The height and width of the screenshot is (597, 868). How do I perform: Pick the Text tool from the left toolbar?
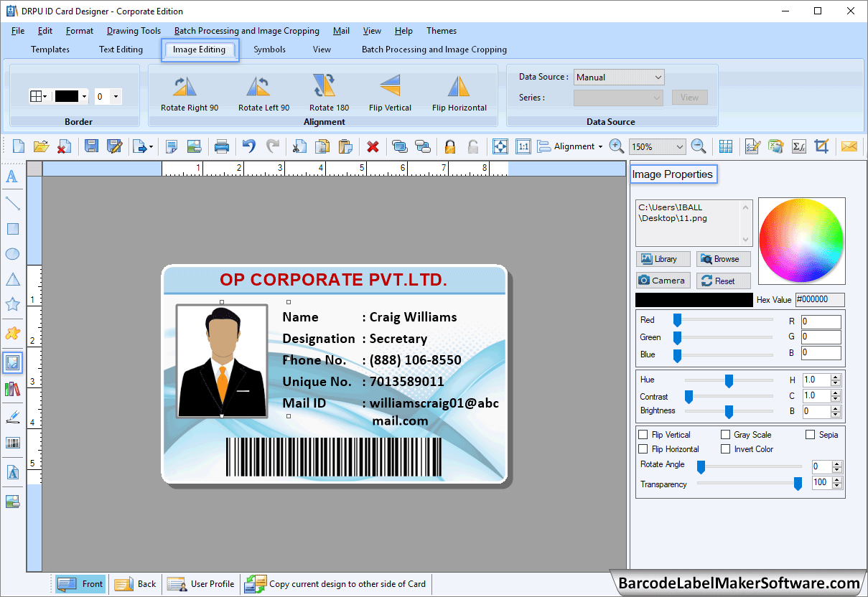click(x=11, y=177)
